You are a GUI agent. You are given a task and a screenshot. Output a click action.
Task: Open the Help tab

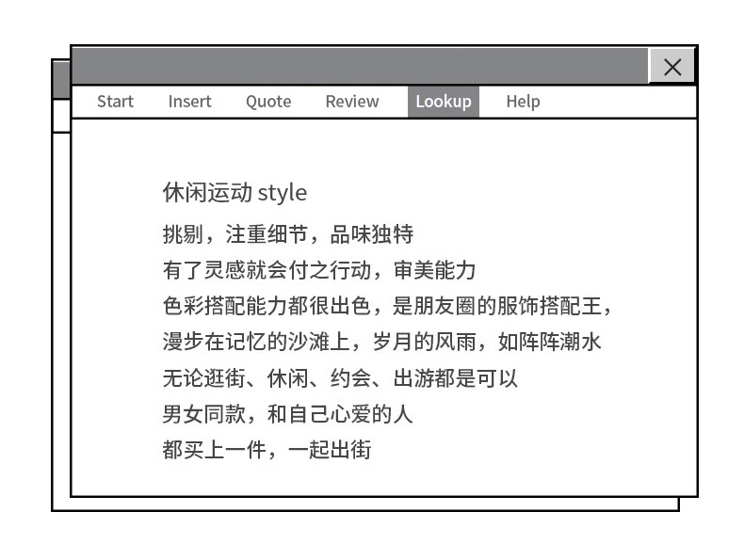523,102
